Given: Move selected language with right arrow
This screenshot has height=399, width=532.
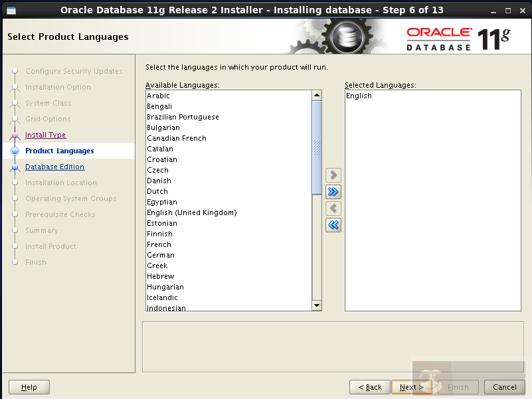Looking at the screenshot, I should tap(333, 175).
